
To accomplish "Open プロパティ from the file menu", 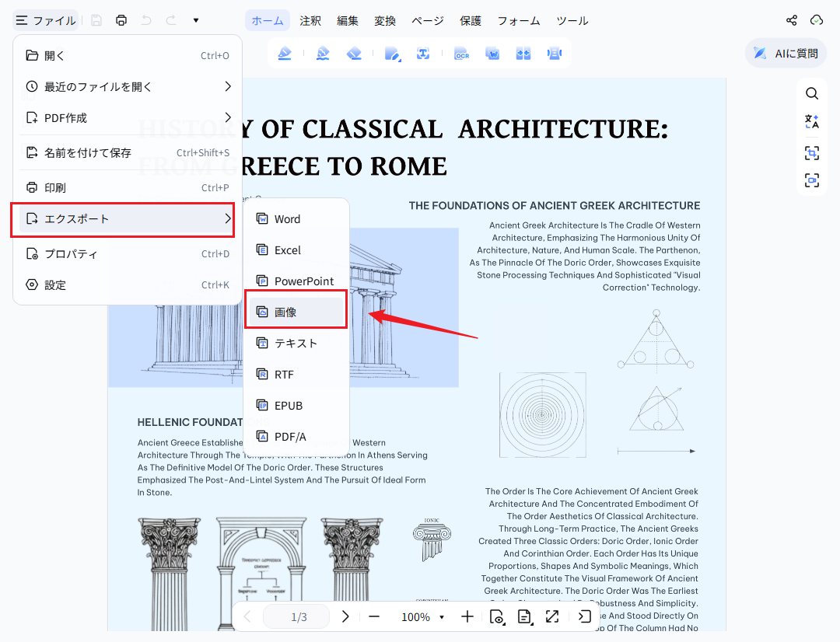I will coord(128,253).
